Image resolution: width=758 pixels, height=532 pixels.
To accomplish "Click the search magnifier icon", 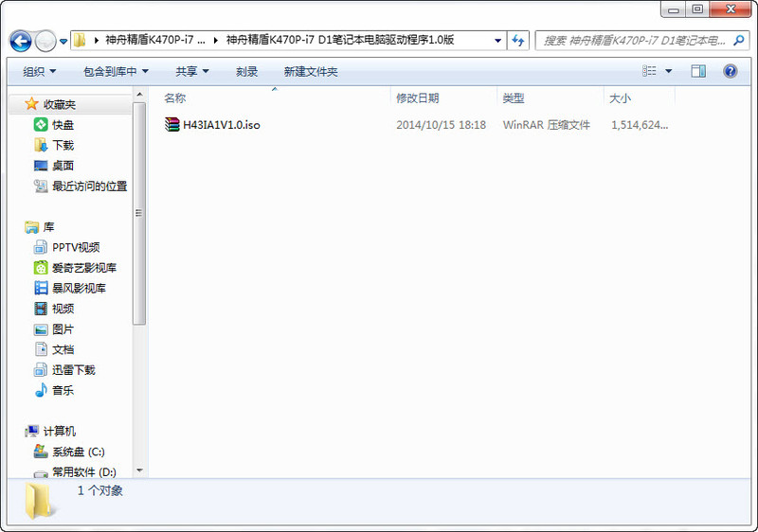I will pyautogui.click(x=738, y=41).
